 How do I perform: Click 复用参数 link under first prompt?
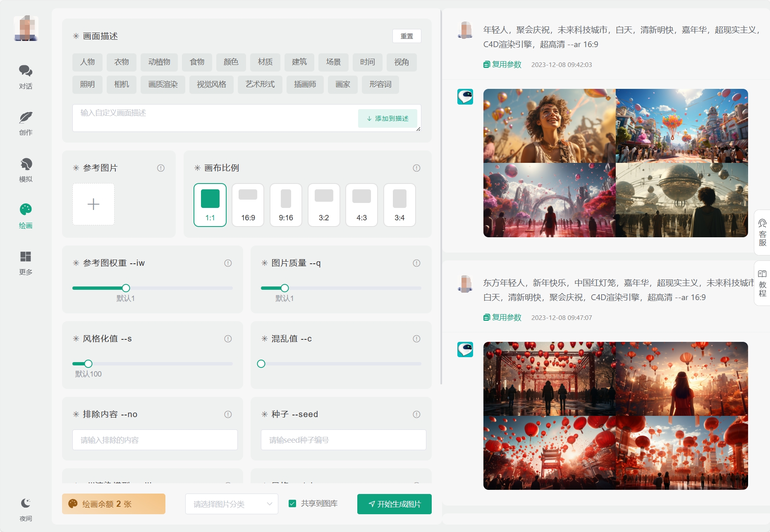point(502,64)
